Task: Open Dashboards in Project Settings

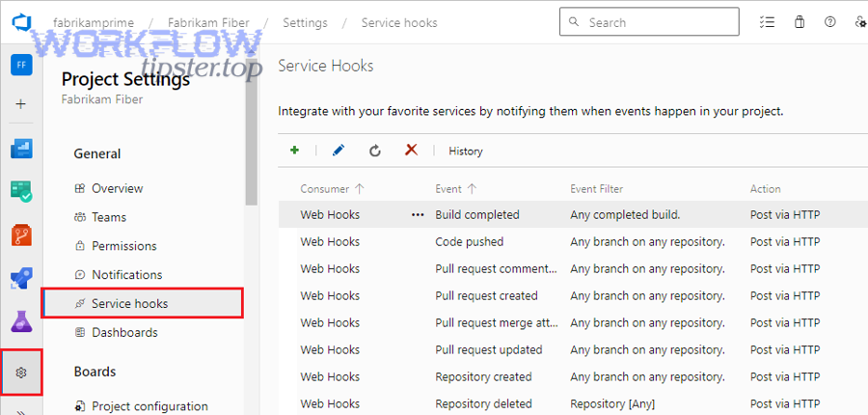Action: (124, 332)
